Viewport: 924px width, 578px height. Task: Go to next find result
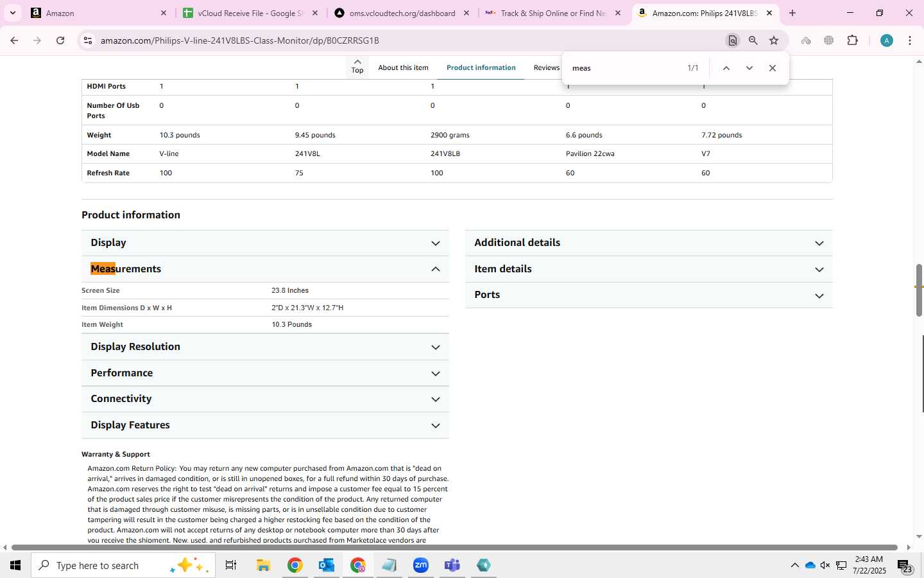[749, 68]
